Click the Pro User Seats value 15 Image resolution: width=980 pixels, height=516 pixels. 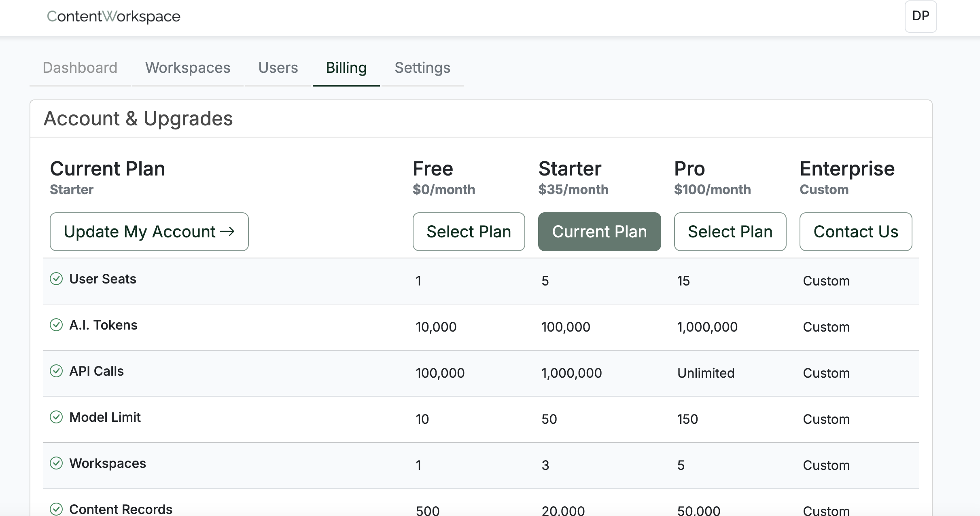point(683,281)
